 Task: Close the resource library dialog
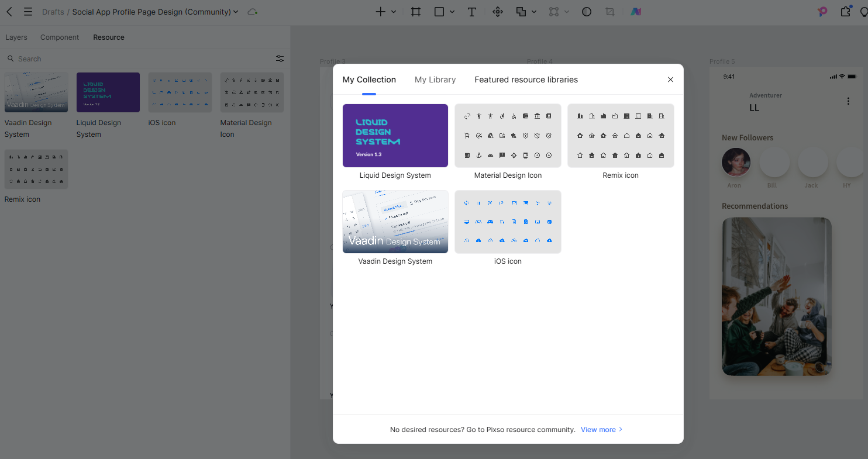tap(671, 80)
